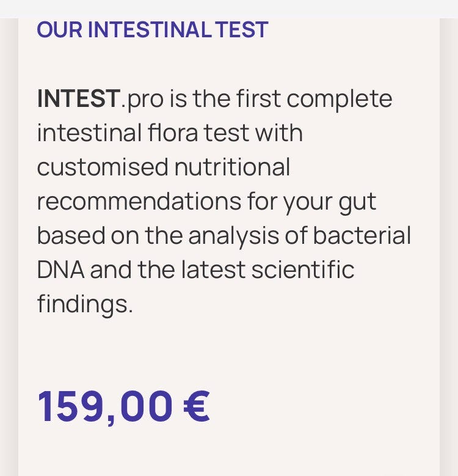Viewport: 458px width, 476px height.
Task: Click the OUR INTESTINAL TEST heading
Action: [x=152, y=29]
